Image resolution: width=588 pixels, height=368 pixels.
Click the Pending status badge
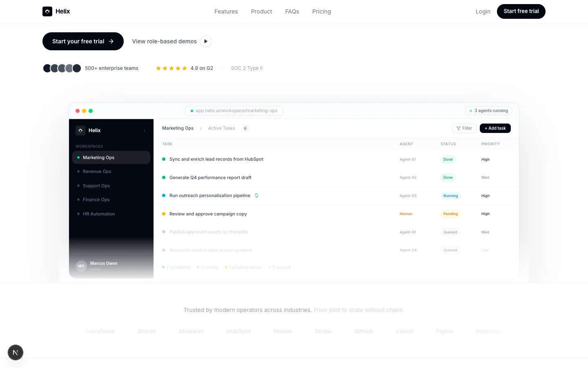(450, 214)
